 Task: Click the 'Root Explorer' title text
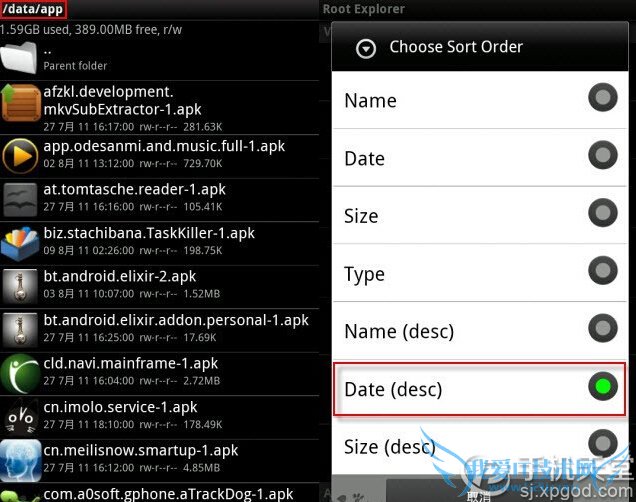point(363,9)
